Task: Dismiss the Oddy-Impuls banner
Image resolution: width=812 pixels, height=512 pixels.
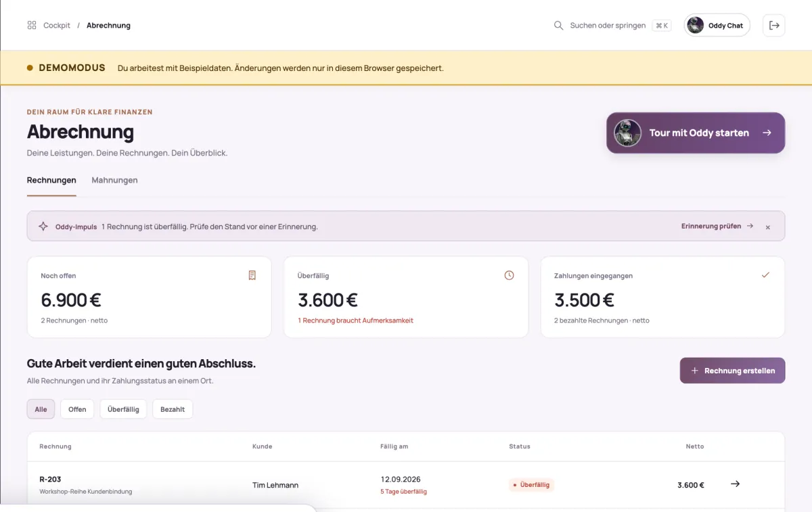Action: pyautogui.click(x=768, y=227)
